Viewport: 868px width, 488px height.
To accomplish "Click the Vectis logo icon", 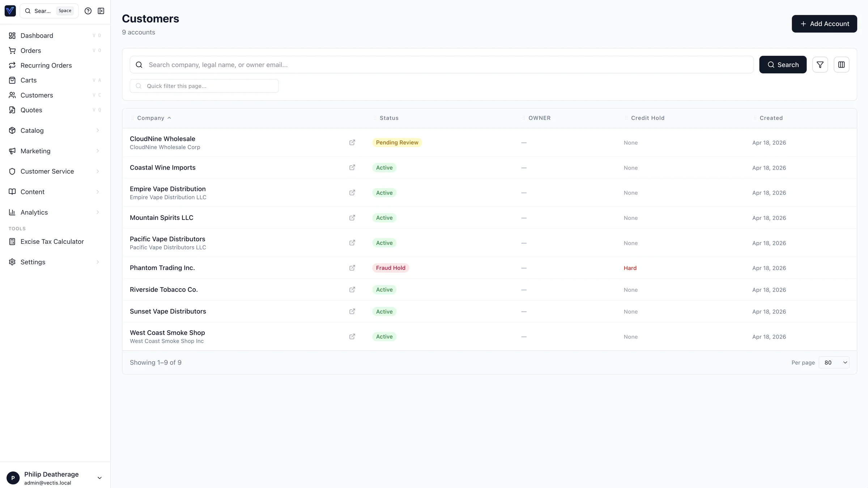I will point(10,11).
